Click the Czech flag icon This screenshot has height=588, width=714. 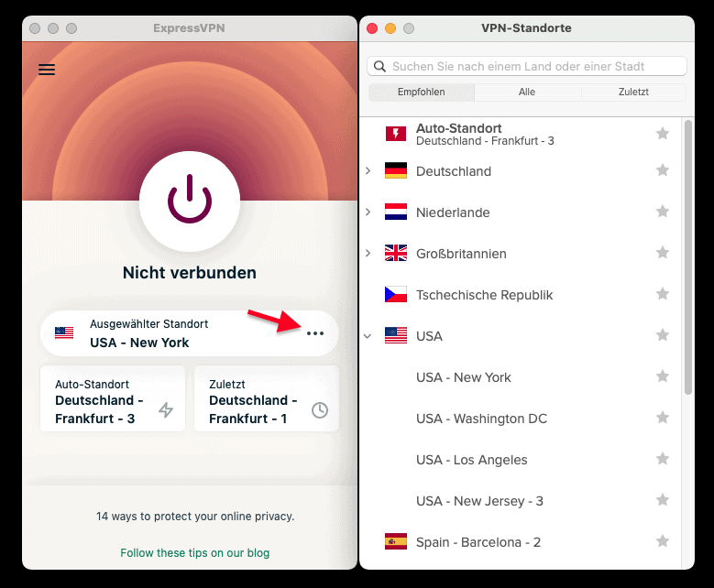(x=396, y=294)
